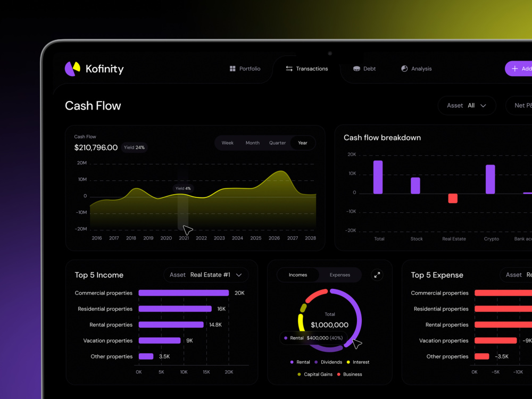The height and width of the screenshot is (399, 532).
Task: Click the red Real Estate bar
Action: click(x=453, y=198)
